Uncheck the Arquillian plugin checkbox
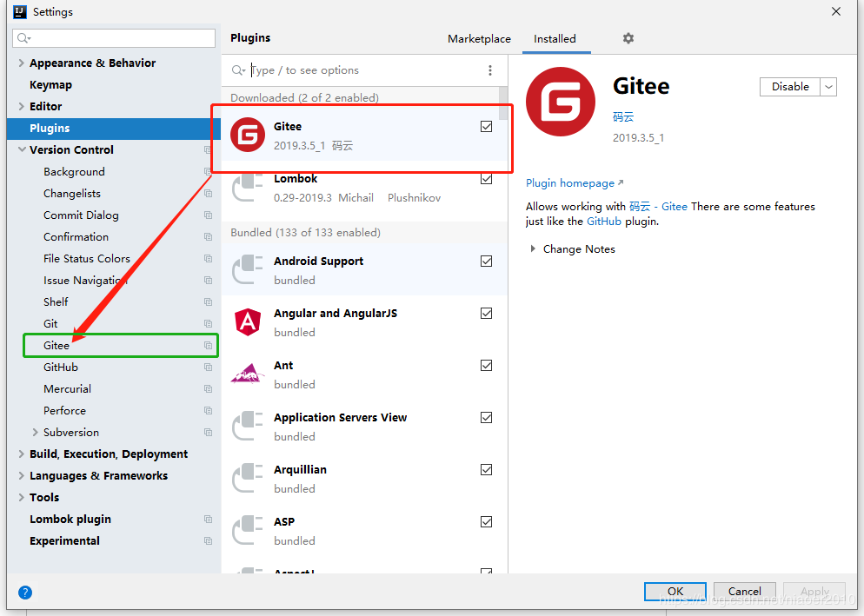Viewport: 864px width, 616px height. coord(486,469)
